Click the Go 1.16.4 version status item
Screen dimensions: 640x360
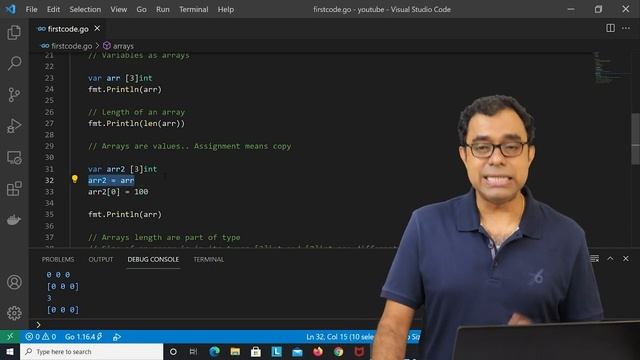pyautogui.click(x=84, y=337)
